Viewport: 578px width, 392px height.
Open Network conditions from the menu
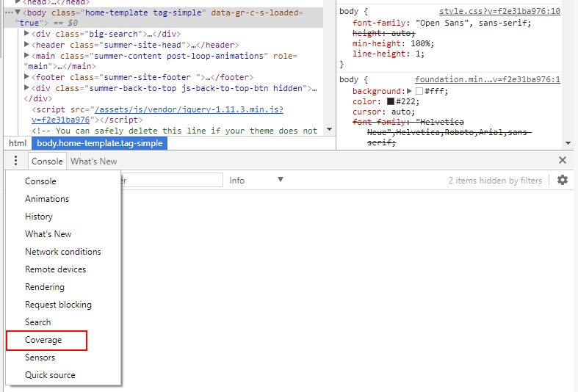63,252
